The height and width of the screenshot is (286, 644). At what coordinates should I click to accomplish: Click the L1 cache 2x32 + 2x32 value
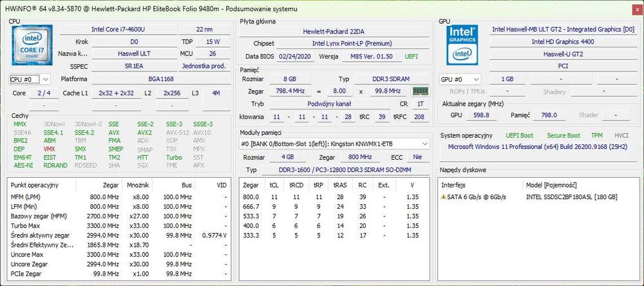116,93
